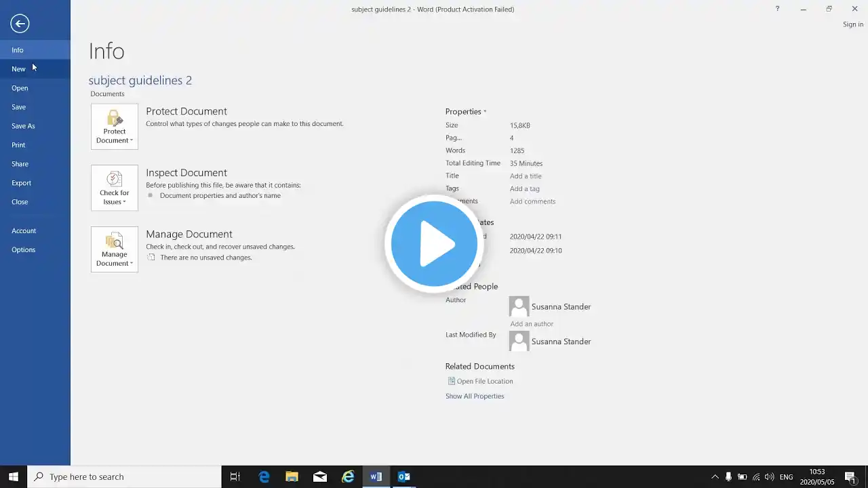Open the Windows Start menu
The image size is (868, 488).
click(14, 476)
